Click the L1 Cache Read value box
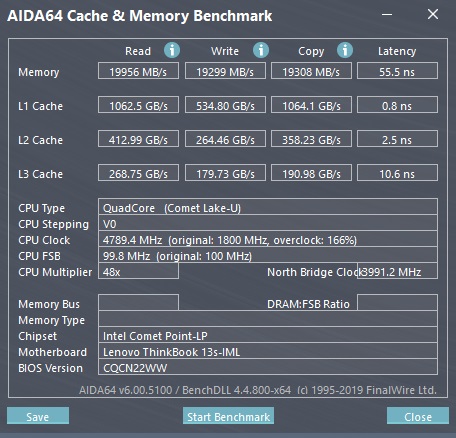The height and width of the screenshot is (438, 456). 138,105
